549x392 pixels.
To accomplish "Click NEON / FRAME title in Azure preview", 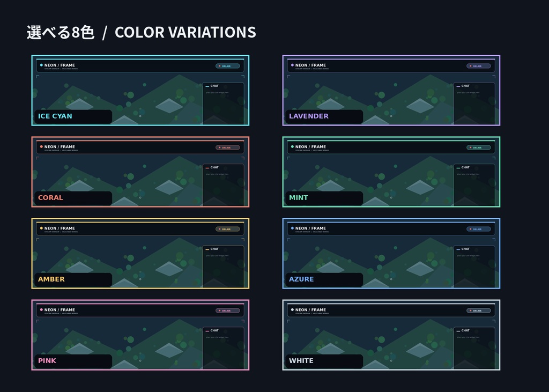I will (x=310, y=228).
